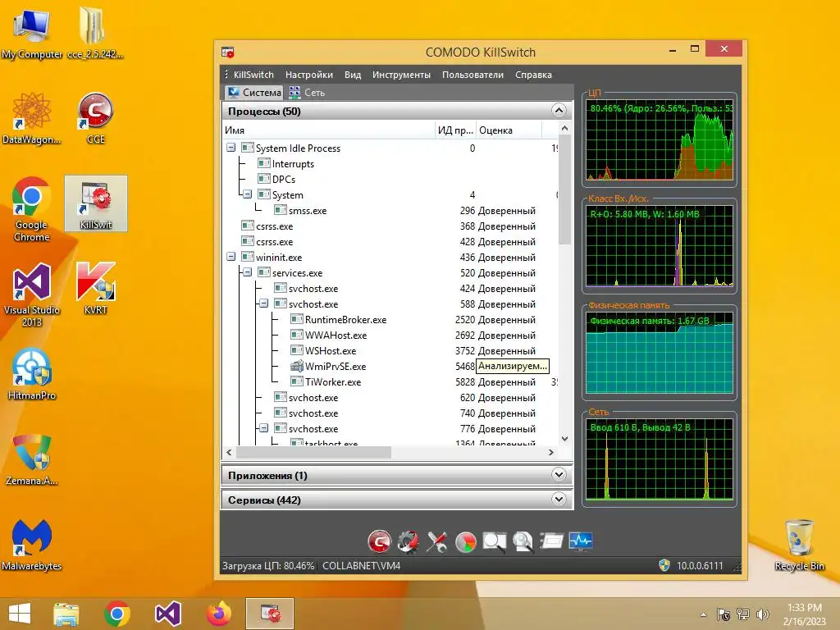Open the Настройки menu
This screenshot has width=840, height=630.
click(309, 75)
